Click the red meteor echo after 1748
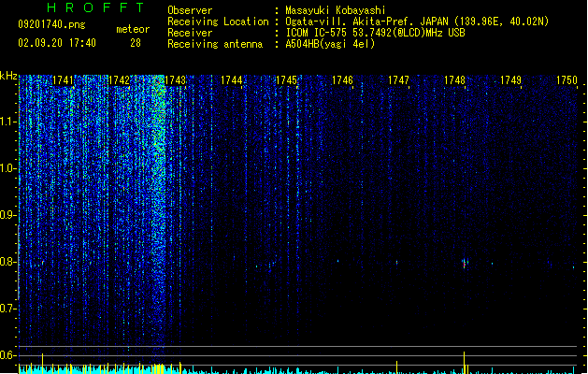588x374 pixels. [465, 263]
